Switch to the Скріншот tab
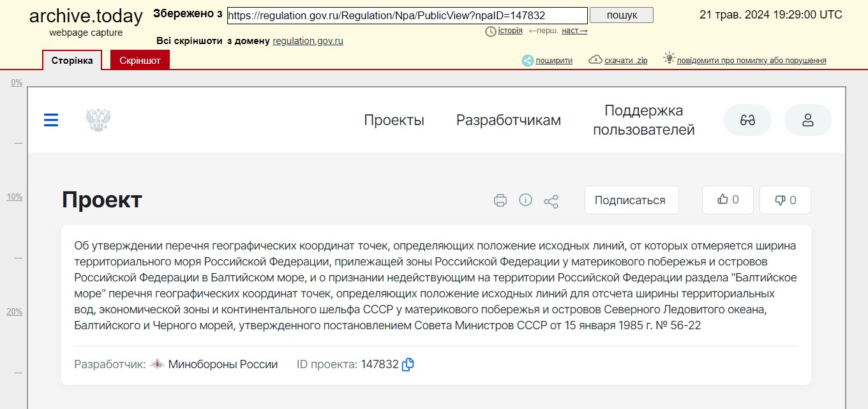 (x=140, y=61)
